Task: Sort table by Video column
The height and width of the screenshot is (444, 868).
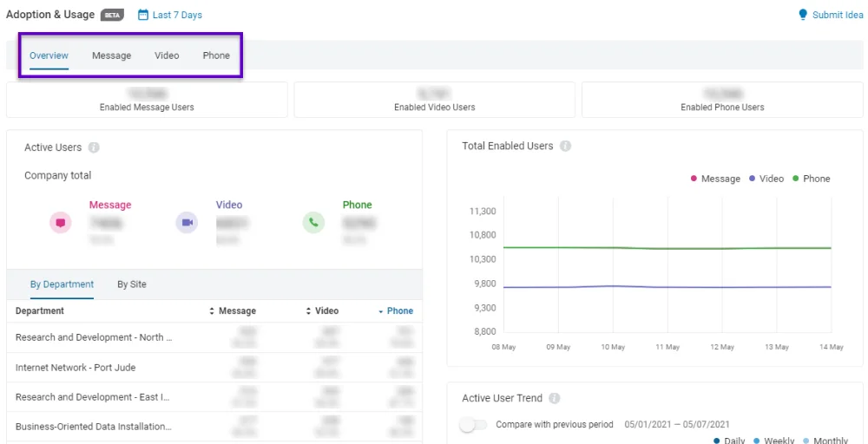Action: point(322,310)
